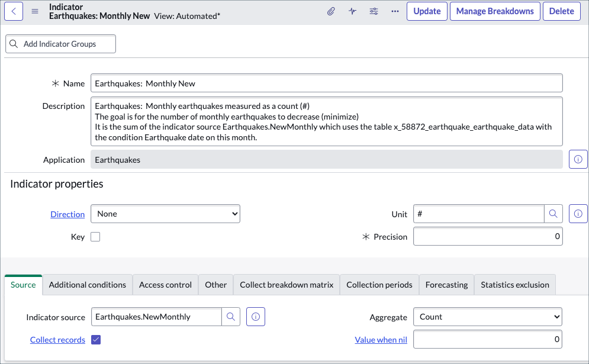
Task: Open the Direction dropdown
Action: [x=165, y=214]
